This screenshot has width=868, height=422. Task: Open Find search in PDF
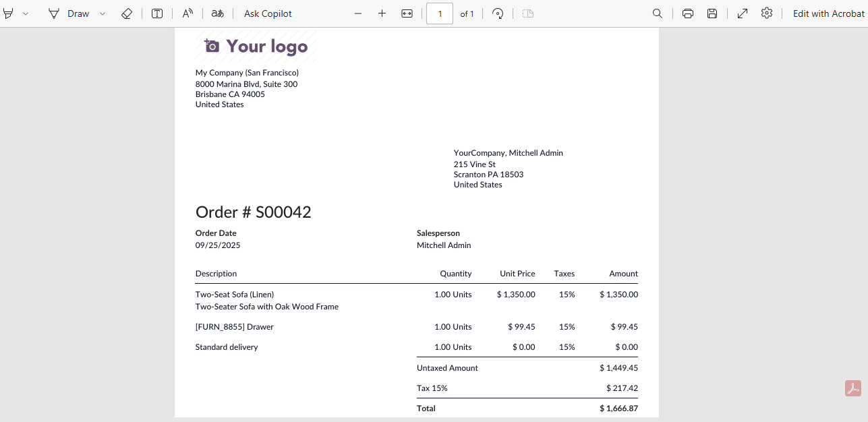[658, 13]
